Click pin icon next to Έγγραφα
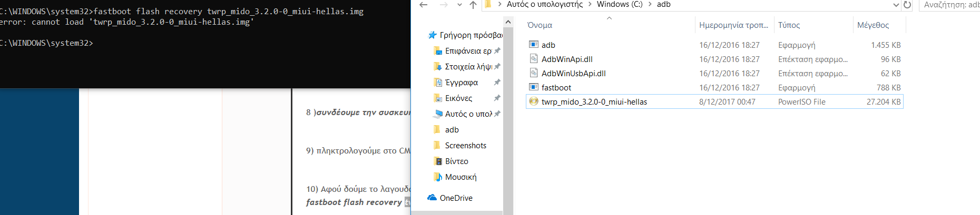Viewport: 980px width, 215px height. [x=497, y=83]
